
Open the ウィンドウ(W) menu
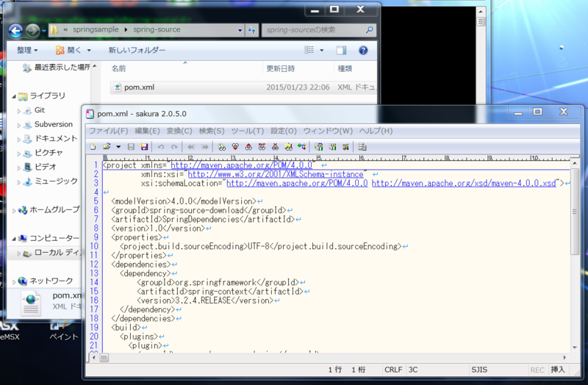coord(328,131)
